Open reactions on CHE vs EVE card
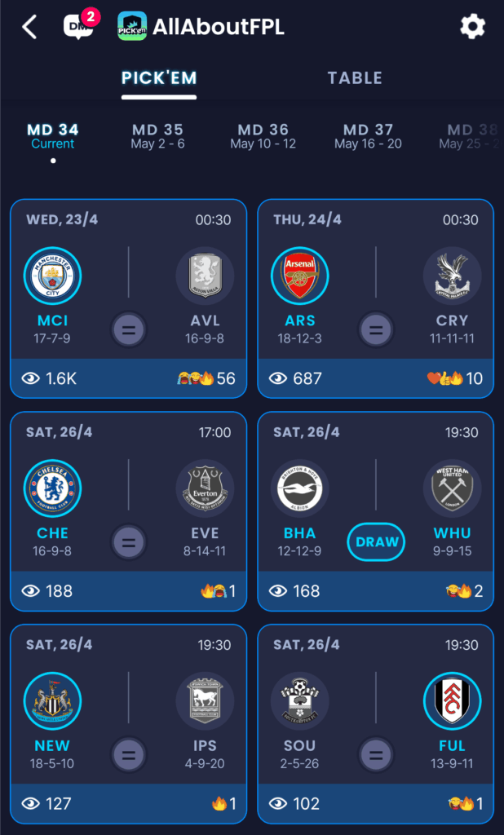 (x=218, y=591)
